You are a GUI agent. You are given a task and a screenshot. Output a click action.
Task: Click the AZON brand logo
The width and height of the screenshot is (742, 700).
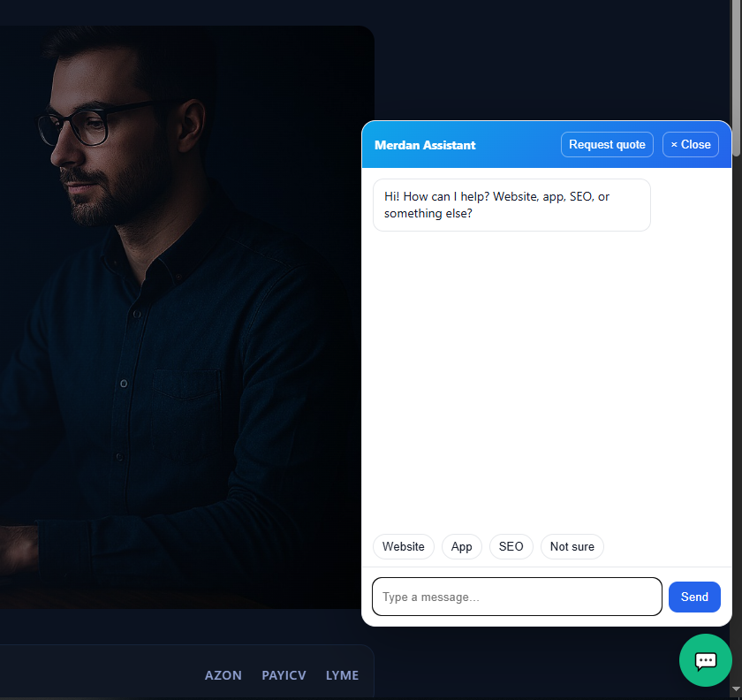(x=223, y=675)
